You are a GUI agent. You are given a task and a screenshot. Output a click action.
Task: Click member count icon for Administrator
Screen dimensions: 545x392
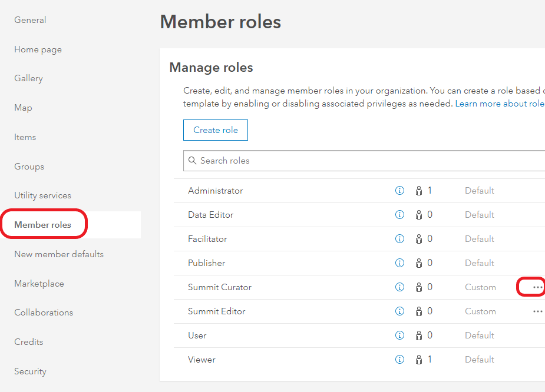(x=419, y=191)
